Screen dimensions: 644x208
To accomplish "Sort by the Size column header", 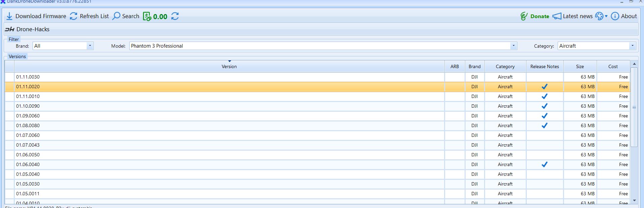I will tap(580, 66).
